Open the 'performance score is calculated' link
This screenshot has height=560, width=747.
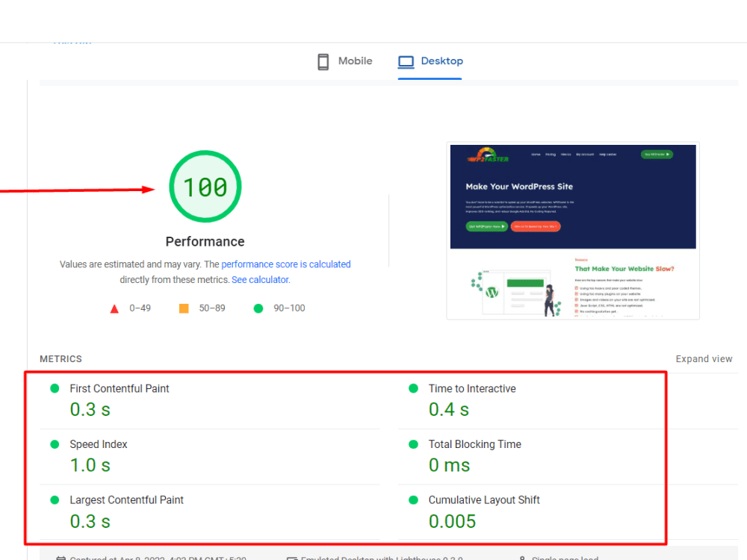(286, 264)
